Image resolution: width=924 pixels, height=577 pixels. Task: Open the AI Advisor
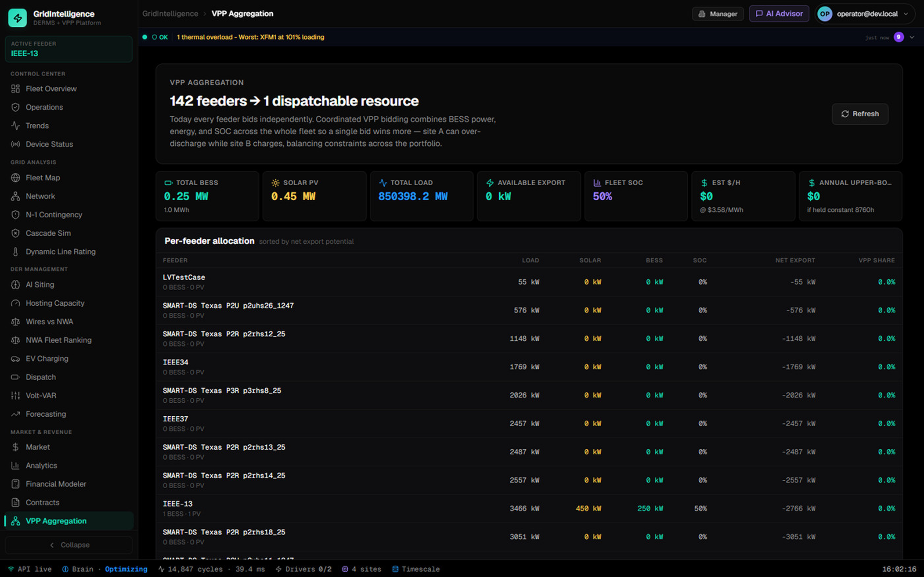point(779,14)
